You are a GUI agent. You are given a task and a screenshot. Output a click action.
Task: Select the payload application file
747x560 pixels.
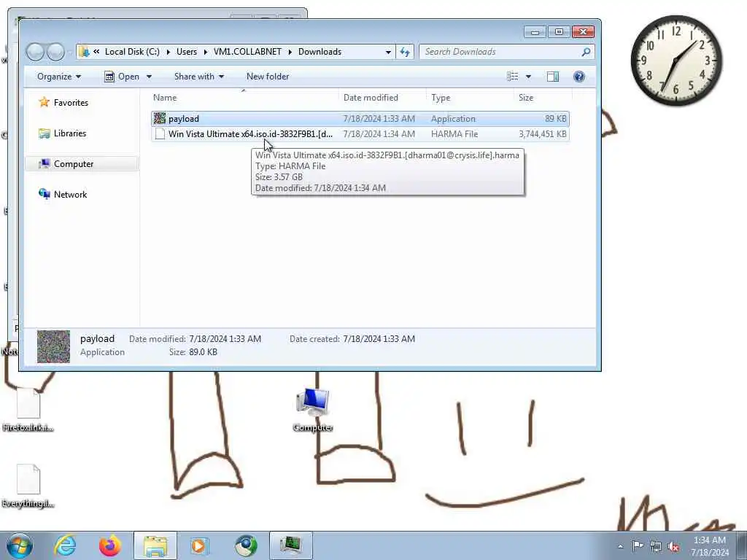(360, 119)
